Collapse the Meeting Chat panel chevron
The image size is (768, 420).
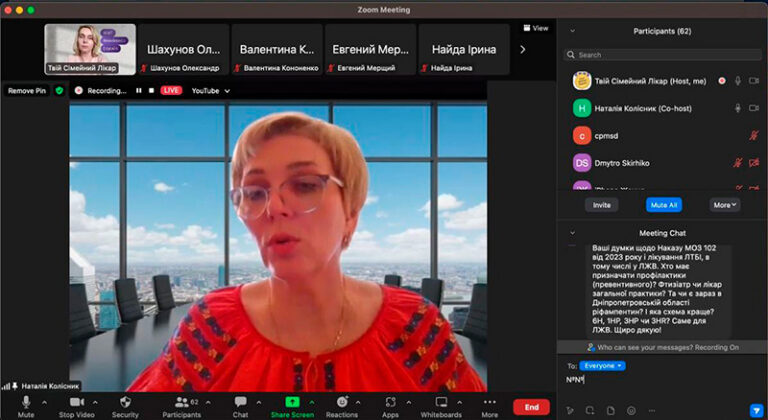tap(572, 232)
